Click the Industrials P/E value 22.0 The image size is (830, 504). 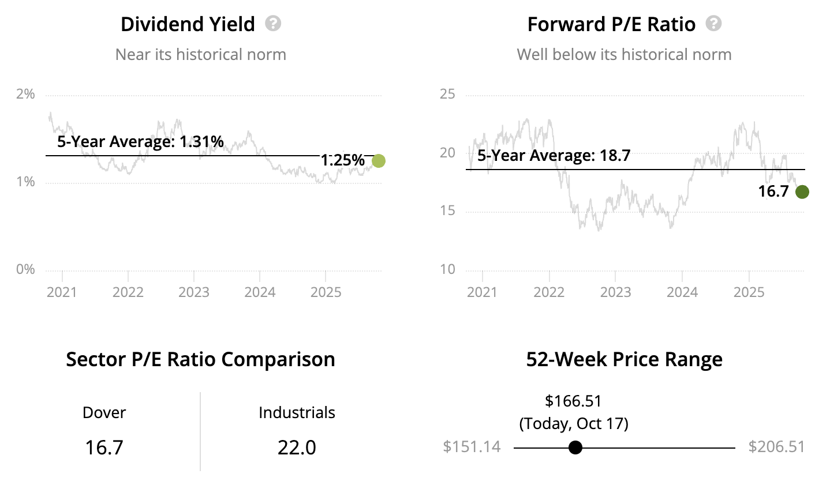coord(297,447)
